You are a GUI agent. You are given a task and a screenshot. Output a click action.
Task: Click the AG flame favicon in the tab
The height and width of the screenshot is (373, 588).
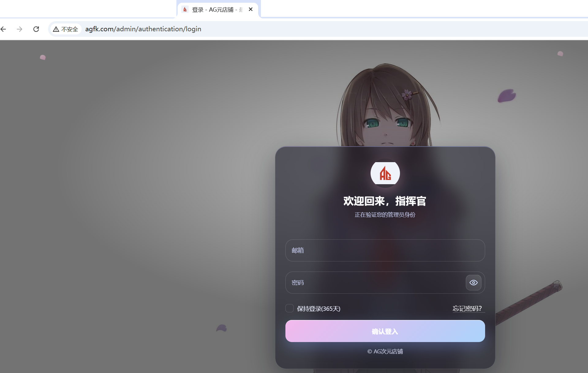185,10
